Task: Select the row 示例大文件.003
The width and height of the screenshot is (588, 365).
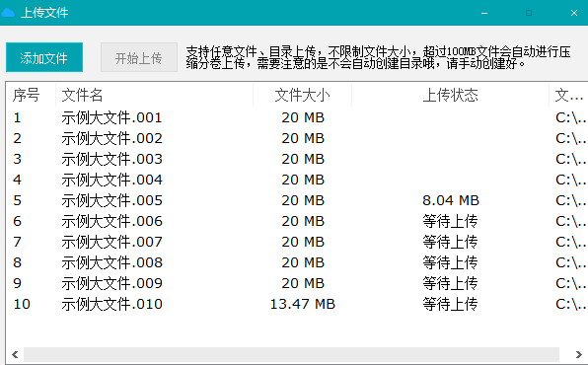Action: point(297,159)
